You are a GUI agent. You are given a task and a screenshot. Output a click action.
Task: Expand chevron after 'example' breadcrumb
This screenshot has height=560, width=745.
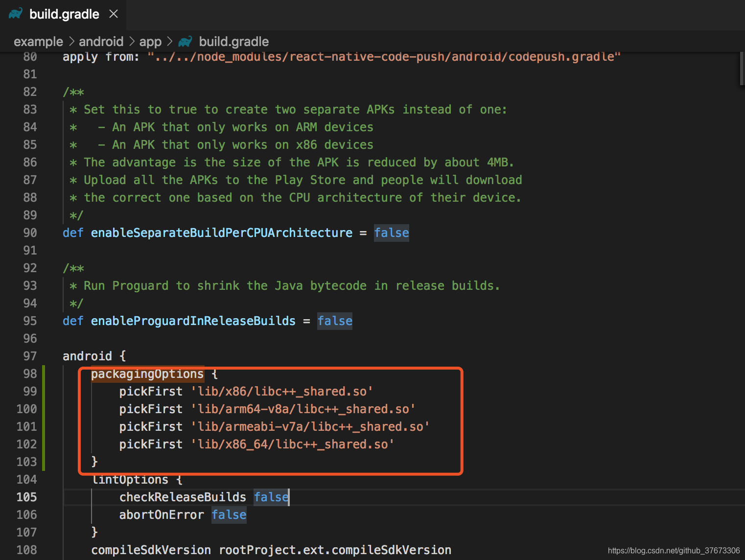[x=71, y=42]
